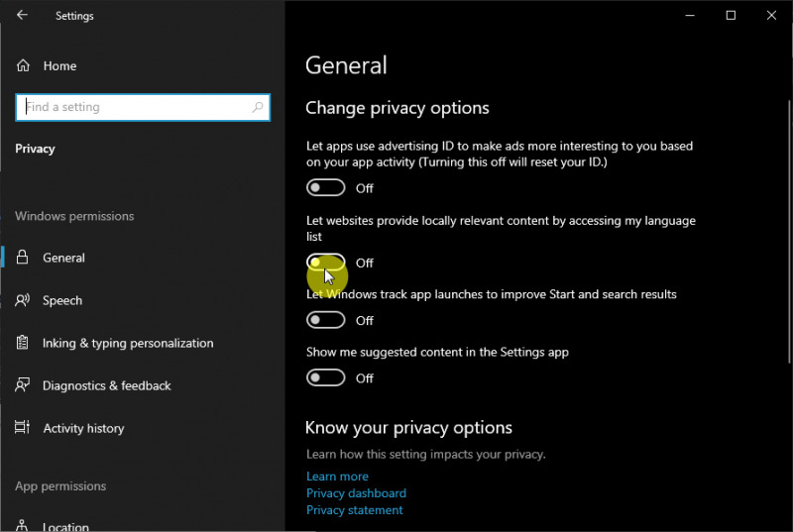Click the Privacy statement link

point(354,509)
